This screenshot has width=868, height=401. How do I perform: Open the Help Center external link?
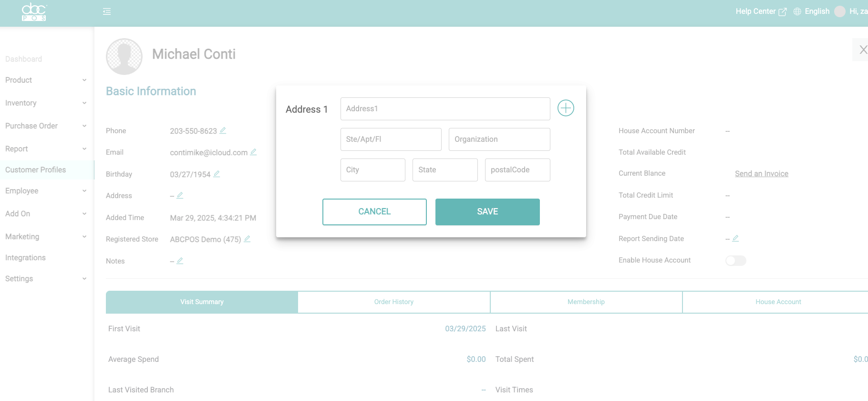pyautogui.click(x=761, y=11)
